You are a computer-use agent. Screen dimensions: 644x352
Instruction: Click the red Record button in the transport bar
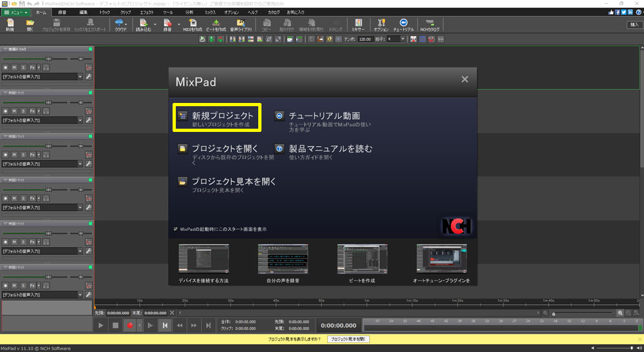(x=130, y=326)
